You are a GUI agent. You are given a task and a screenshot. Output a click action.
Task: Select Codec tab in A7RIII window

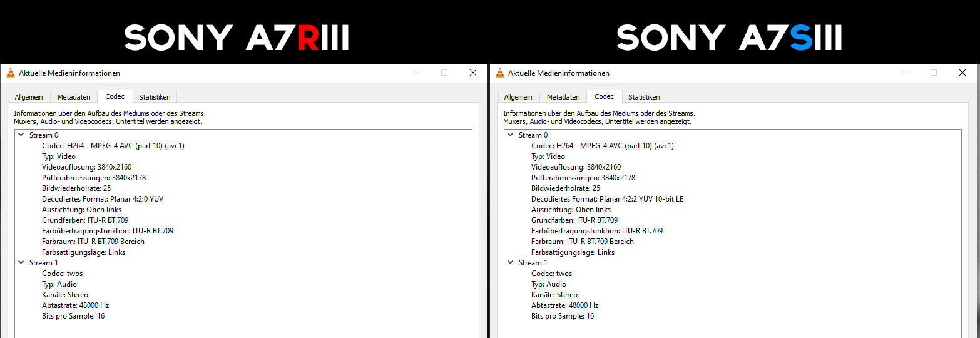tap(115, 96)
